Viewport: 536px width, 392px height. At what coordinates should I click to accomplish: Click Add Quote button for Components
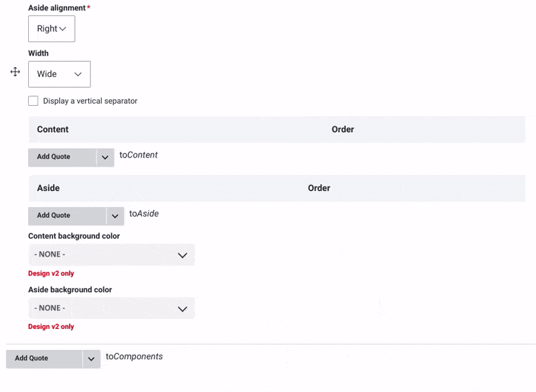click(44, 358)
